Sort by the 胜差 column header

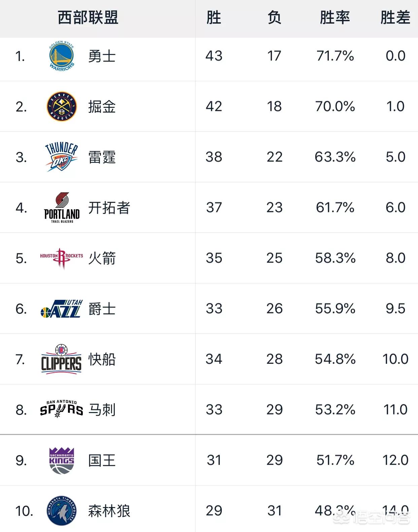tap(395, 18)
